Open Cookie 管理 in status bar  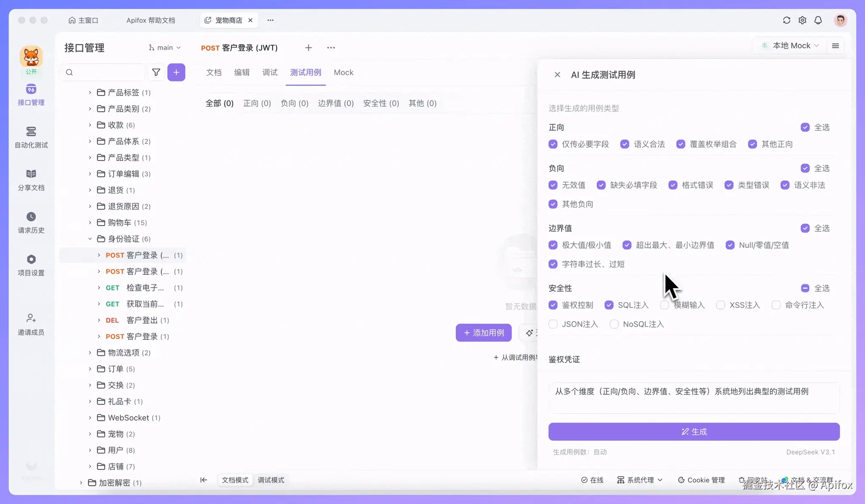[701, 480]
